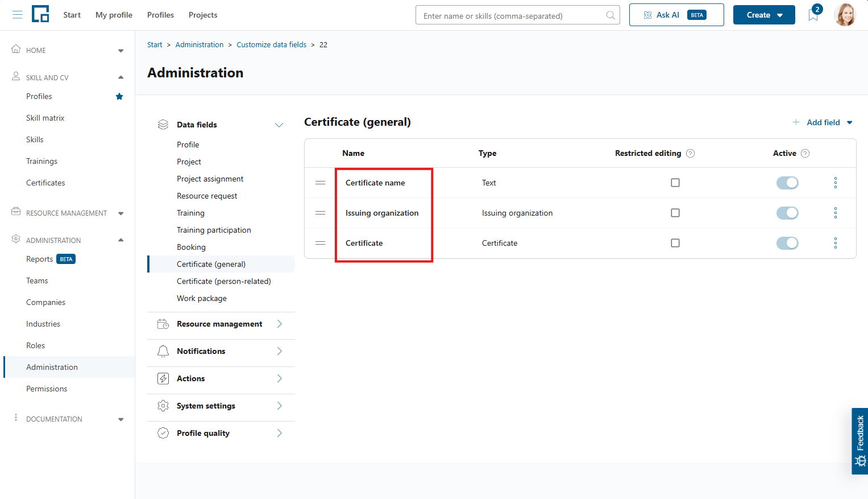This screenshot has height=499, width=868.
Task: Check Restricted editing for the Certificate field
Action: coord(675,243)
